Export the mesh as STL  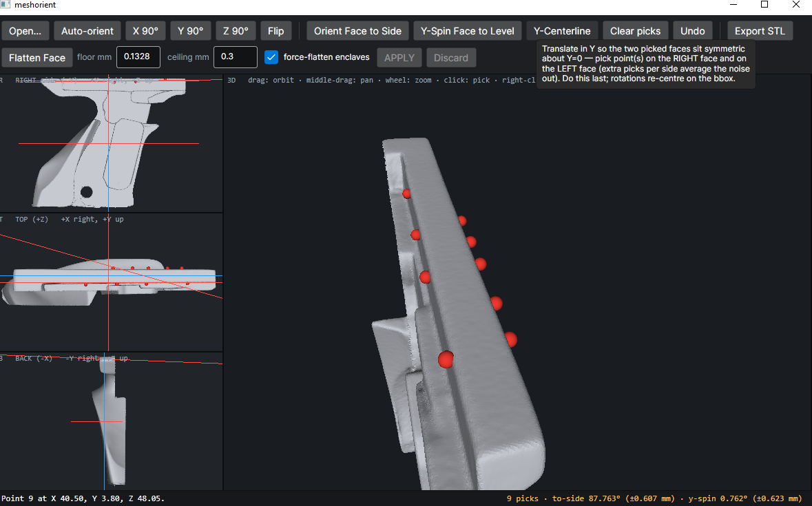click(x=760, y=31)
